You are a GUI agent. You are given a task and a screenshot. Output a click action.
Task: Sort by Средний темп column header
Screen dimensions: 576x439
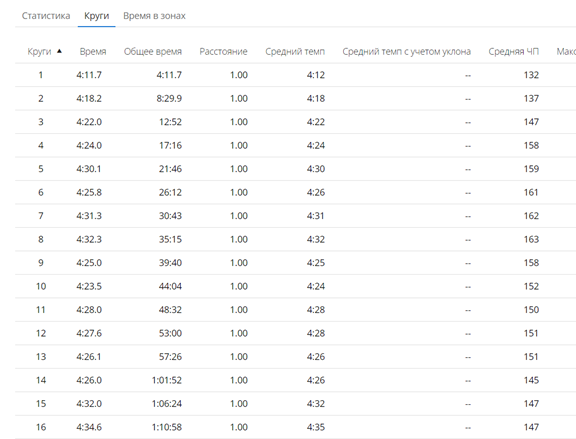coord(295,51)
